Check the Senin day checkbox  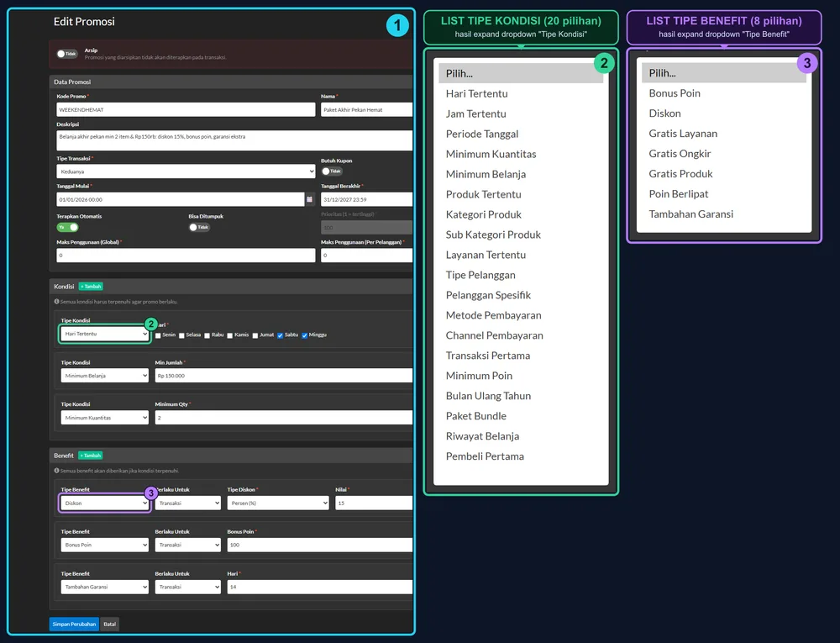(x=158, y=335)
